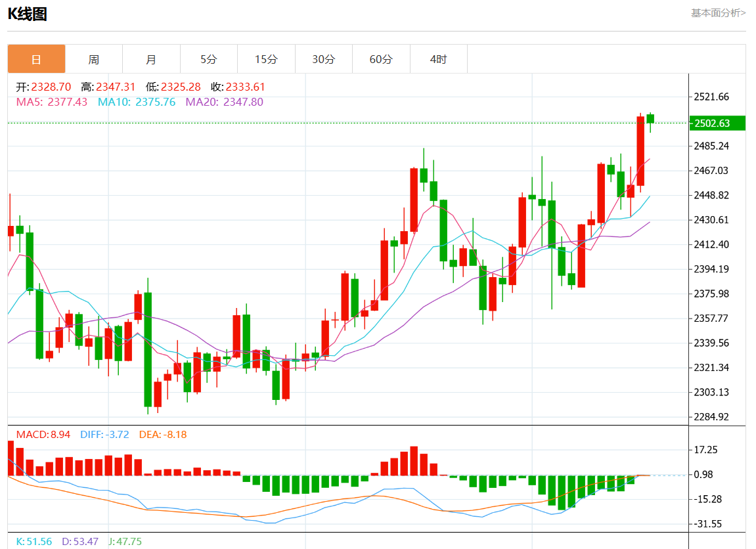756x549 pixels.
Task: Click the 2303.13 price axis label
Action: (x=711, y=392)
